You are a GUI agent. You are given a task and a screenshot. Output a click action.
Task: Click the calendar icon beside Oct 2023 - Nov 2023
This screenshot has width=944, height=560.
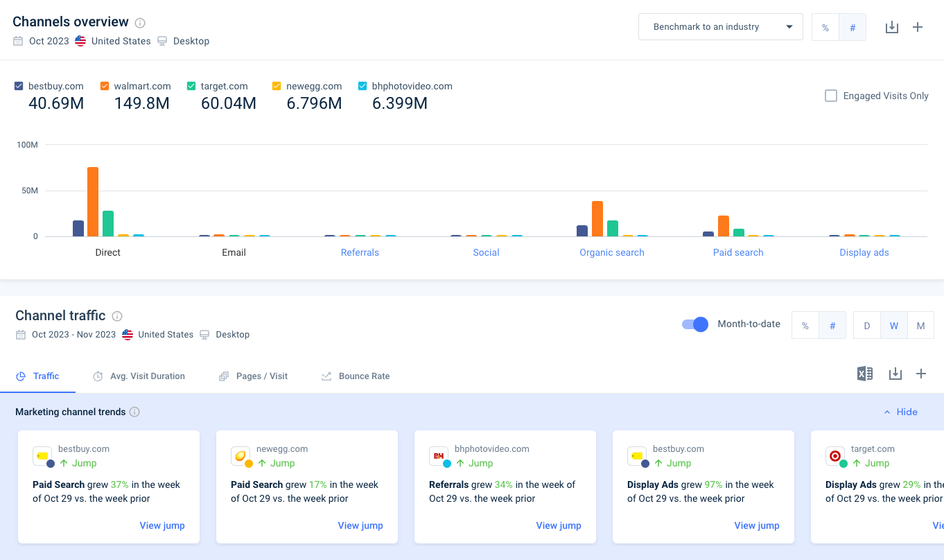tap(21, 334)
